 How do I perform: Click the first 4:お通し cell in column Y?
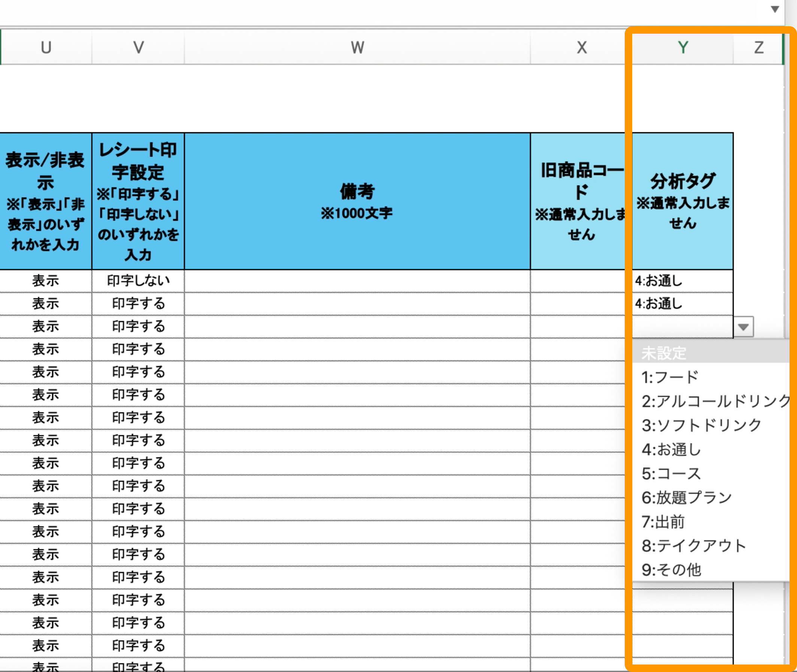click(683, 281)
